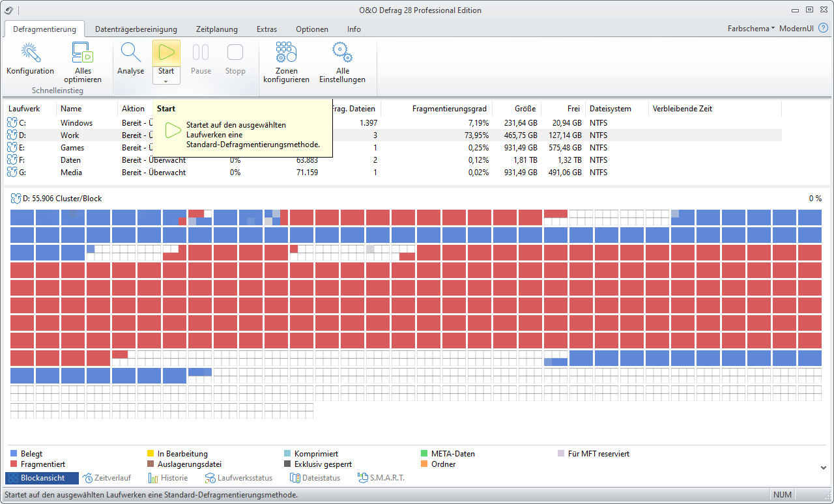Open the Info tab

tap(354, 29)
